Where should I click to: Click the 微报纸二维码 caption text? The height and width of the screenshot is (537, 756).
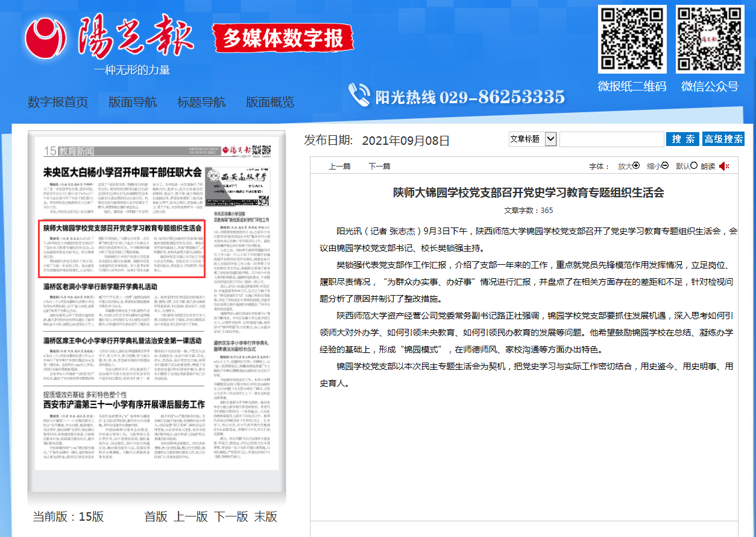pyautogui.click(x=632, y=86)
